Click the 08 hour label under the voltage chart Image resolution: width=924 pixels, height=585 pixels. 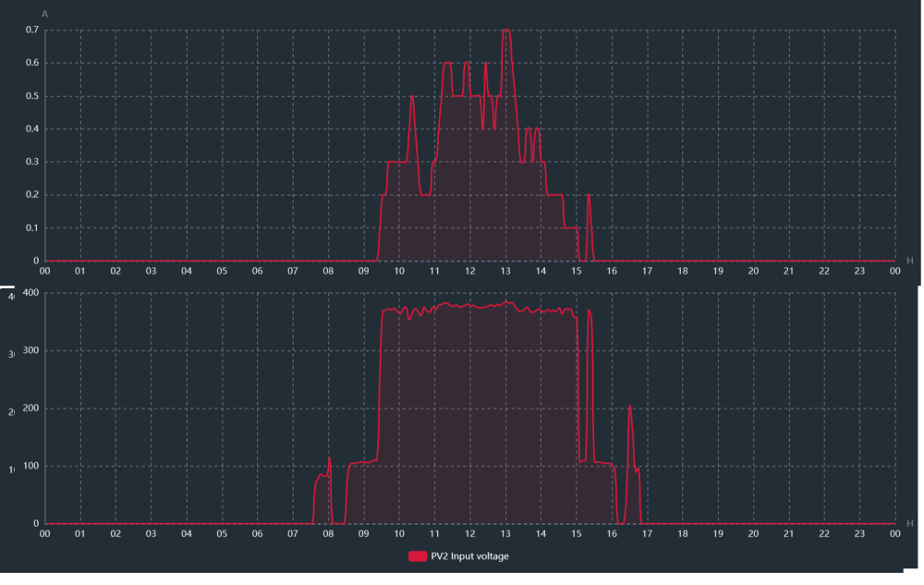click(328, 534)
